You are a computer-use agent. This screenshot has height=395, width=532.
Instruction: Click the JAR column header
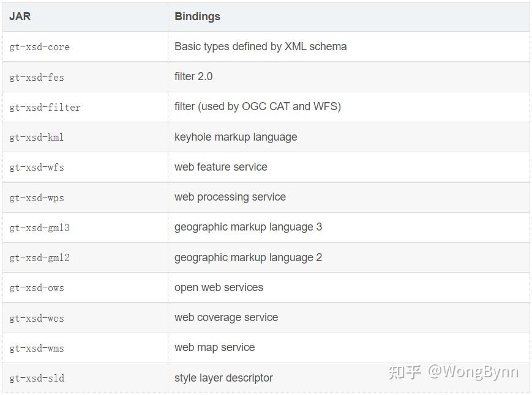click(x=20, y=17)
